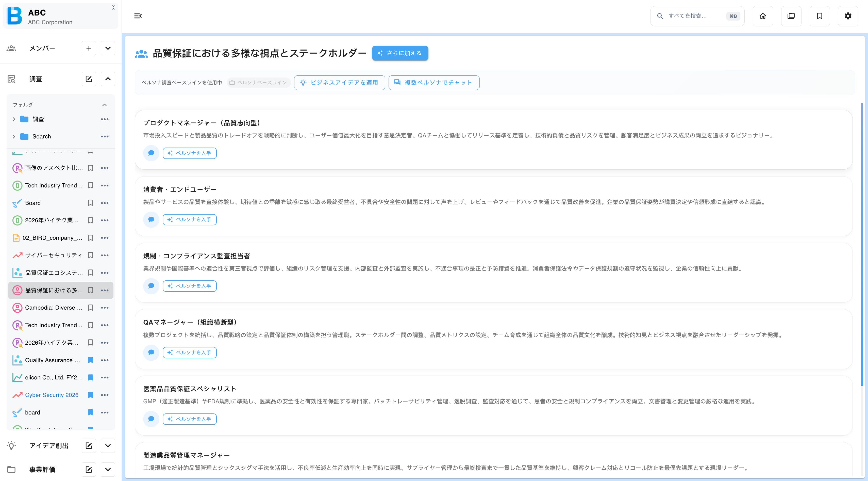Focus the すべてを検索 search field

[x=697, y=16]
